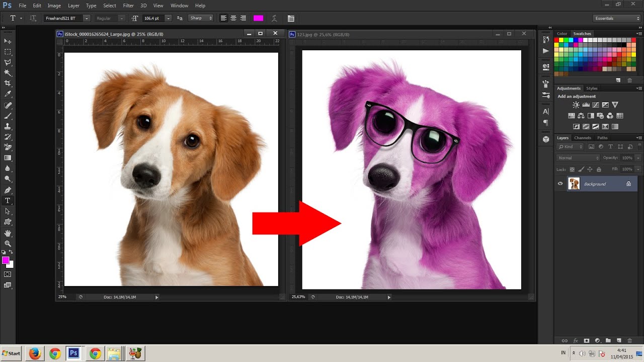The width and height of the screenshot is (644, 362).
Task: Select the Rectangular Marquee tool
Action: pyautogui.click(x=8, y=52)
